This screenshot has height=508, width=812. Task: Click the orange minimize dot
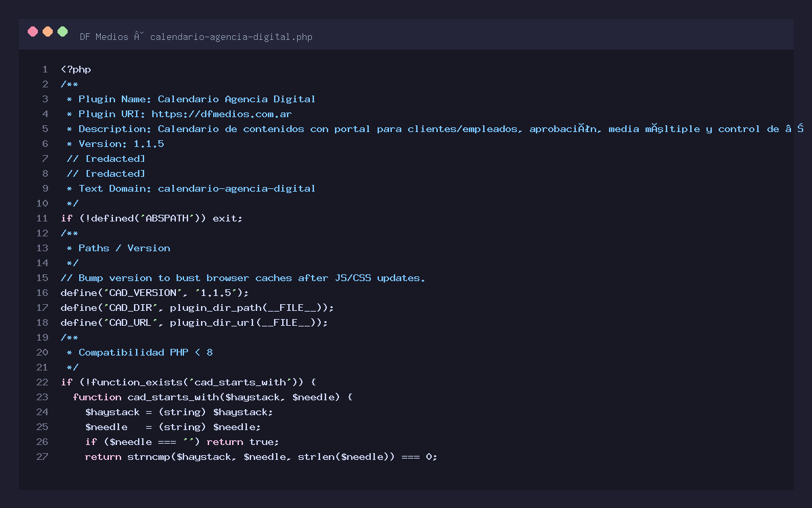(x=47, y=31)
